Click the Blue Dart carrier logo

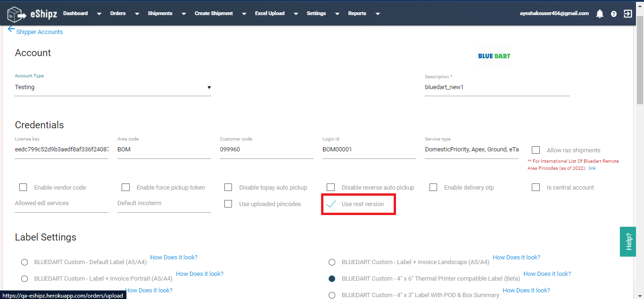[494, 56]
